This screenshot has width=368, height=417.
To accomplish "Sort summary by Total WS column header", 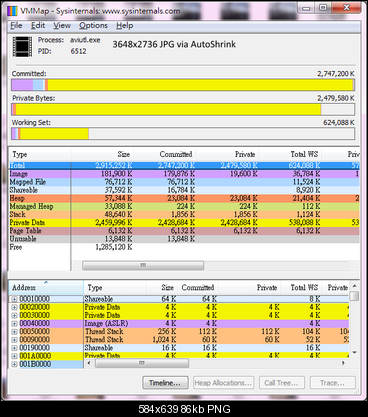I will coord(290,154).
